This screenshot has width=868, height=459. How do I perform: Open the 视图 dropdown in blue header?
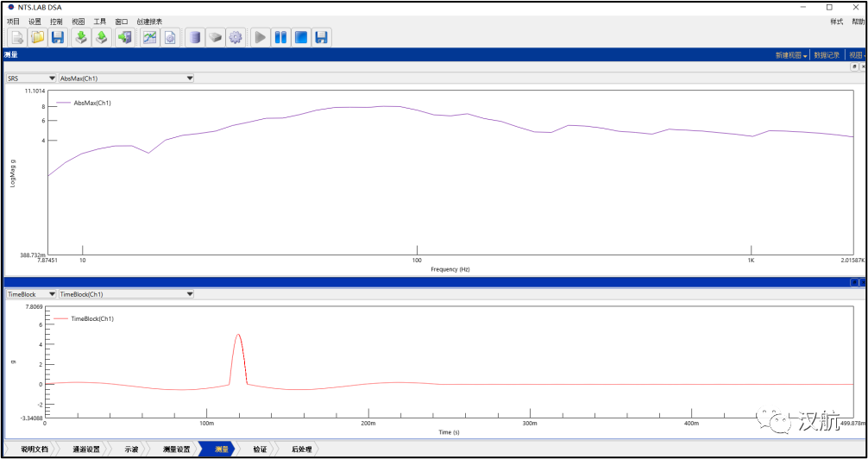(x=858, y=55)
